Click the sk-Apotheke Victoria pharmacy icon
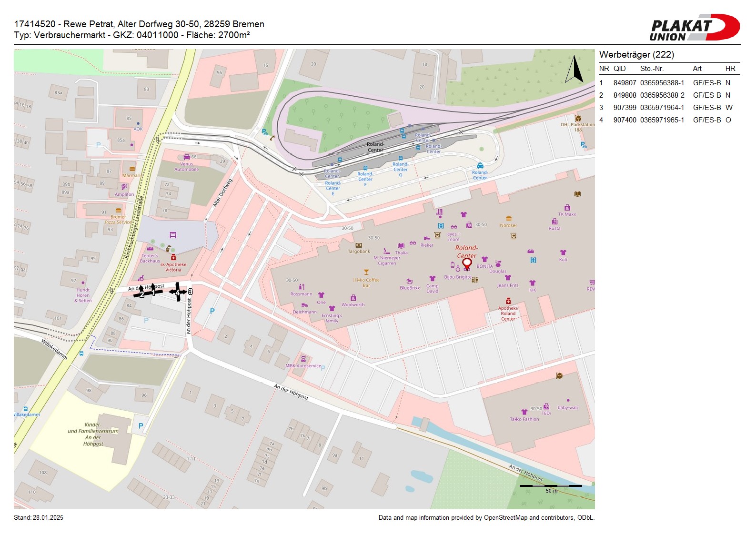This screenshot has width=756, height=535. pyautogui.click(x=173, y=258)
